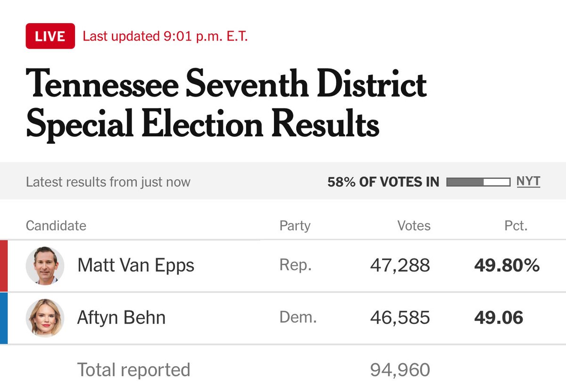Click Aftyn Behn portrait photo
Image resolution: width=566 pixels, height=392 pixels.
[x=45, y=318]
